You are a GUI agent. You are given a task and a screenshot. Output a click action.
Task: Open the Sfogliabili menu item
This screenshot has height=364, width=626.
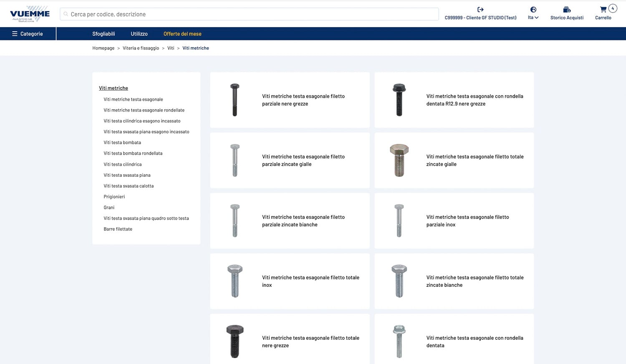point(103,34)
